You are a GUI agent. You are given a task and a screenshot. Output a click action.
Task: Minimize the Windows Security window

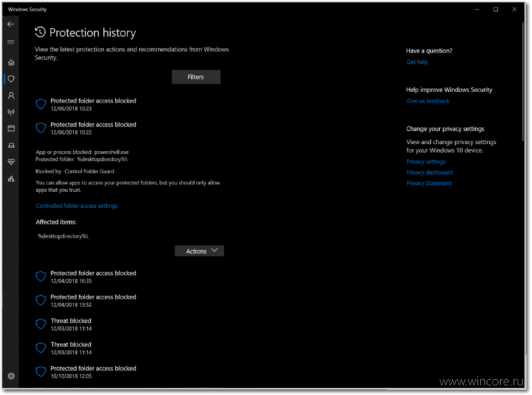tap(477, 10)
